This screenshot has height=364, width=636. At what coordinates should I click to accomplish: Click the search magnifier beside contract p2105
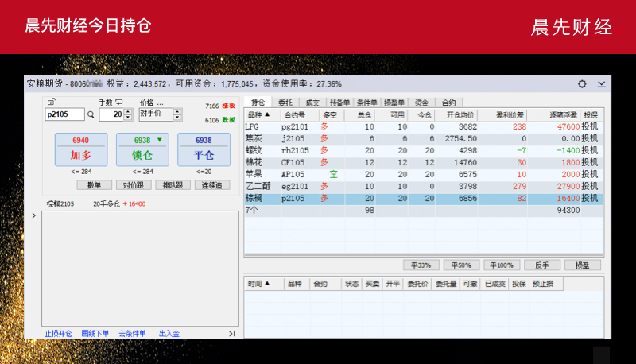(x=91, y=114)
